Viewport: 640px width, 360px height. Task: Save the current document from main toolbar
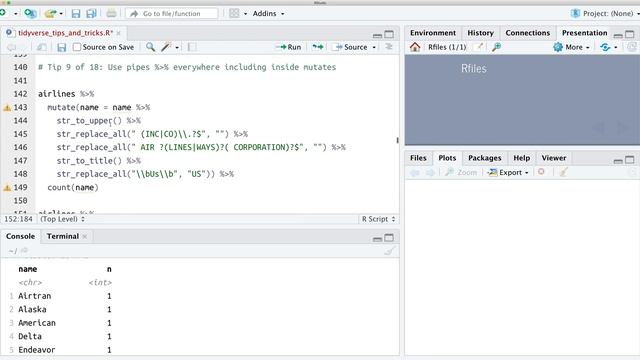pos(76,13)
